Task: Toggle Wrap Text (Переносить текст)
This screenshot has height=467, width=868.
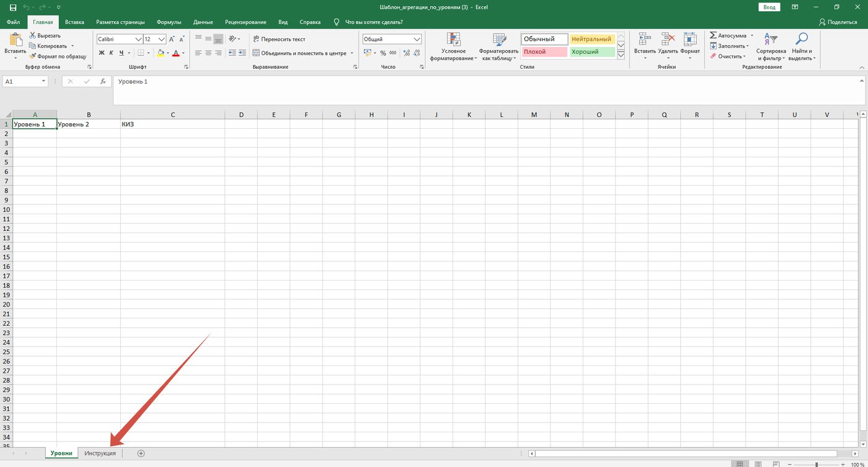Action: (279, 39)
